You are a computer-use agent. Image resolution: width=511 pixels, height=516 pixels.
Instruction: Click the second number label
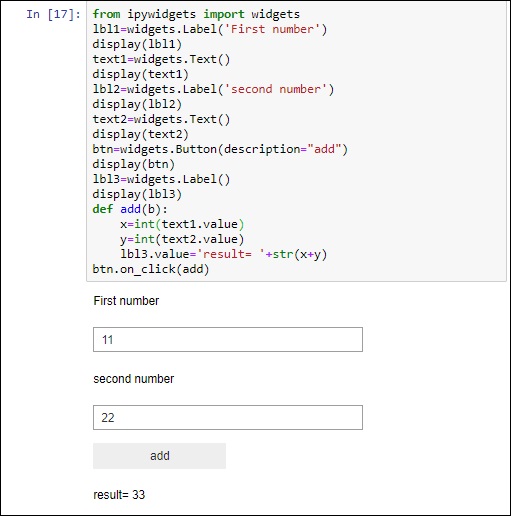tap(133, 379)
